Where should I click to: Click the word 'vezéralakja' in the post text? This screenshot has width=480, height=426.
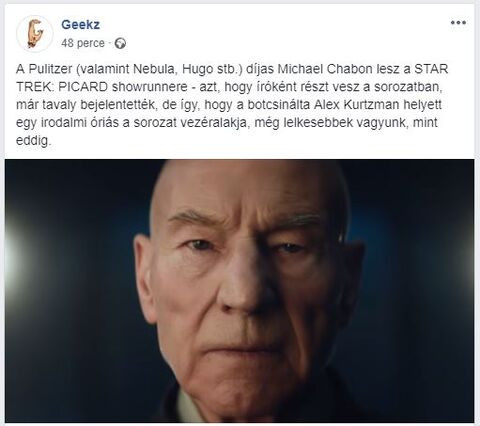pos(215,123)
